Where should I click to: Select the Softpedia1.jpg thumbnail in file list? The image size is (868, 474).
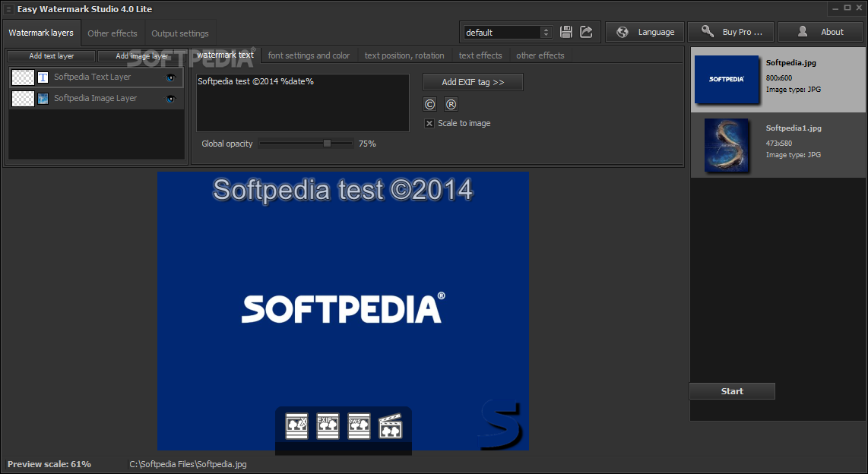pyautogui.click(x=727, y=145)
